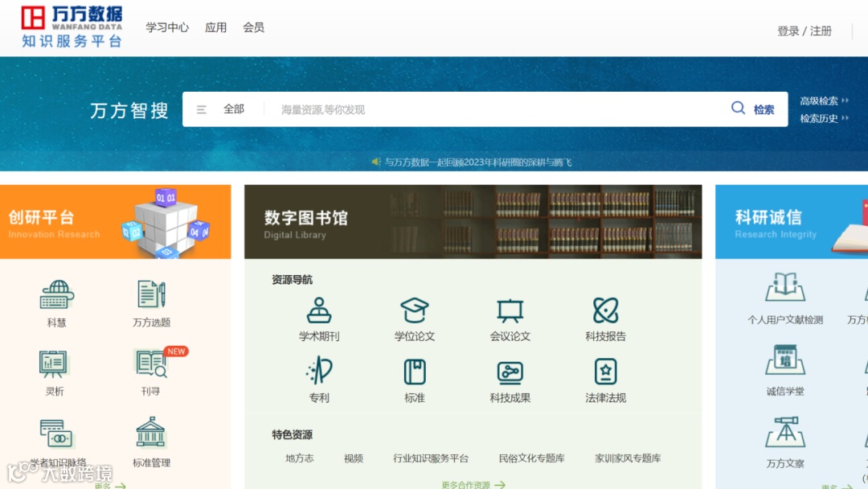Click the 创研平台 orange banner
Viewport: 868px width, 489px height.
[115, 221]
